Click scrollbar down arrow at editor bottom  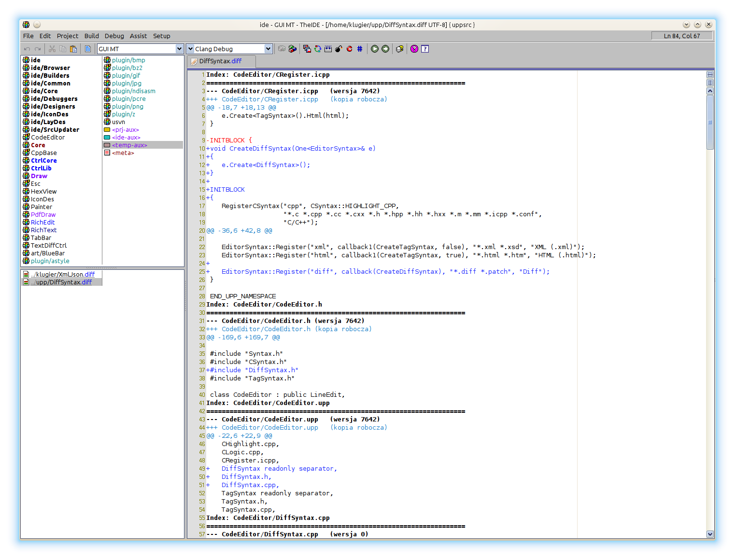[x=710, y=534]
